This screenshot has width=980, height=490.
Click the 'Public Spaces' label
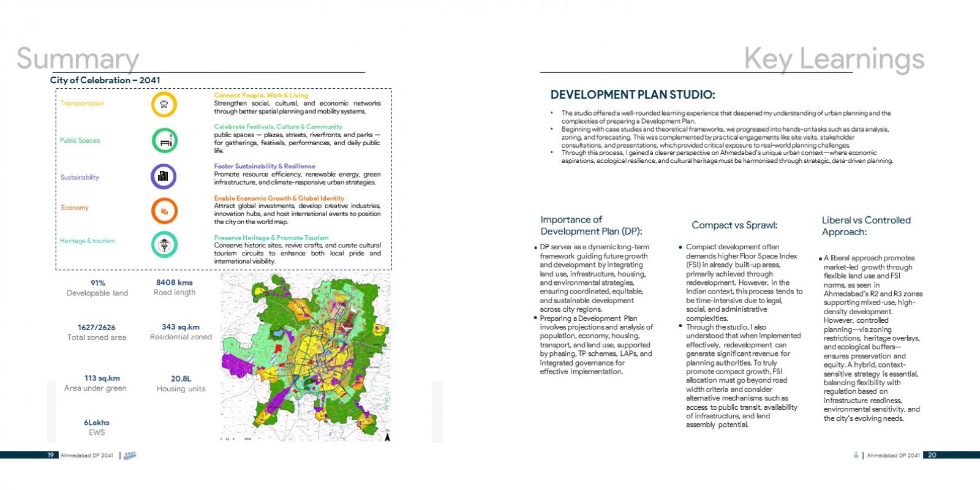click(80, 140)
